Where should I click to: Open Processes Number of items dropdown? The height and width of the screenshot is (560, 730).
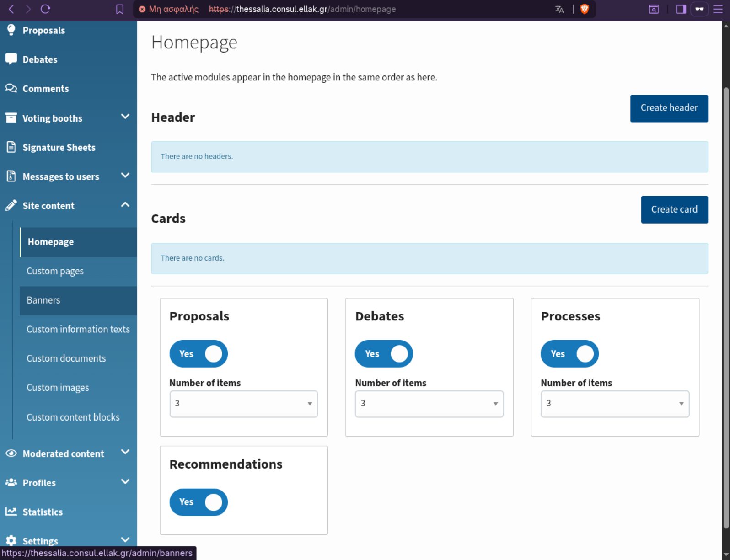click(x=615, y=404)
